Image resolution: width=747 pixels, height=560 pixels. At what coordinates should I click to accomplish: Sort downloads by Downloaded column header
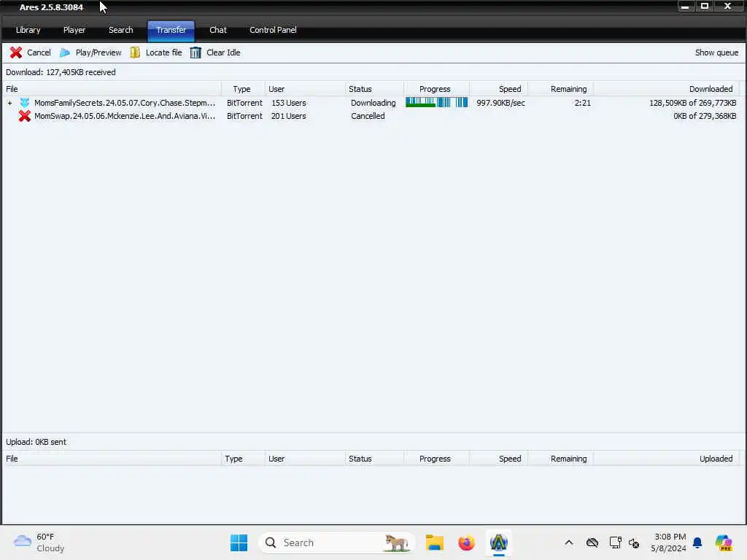[666, 89]
